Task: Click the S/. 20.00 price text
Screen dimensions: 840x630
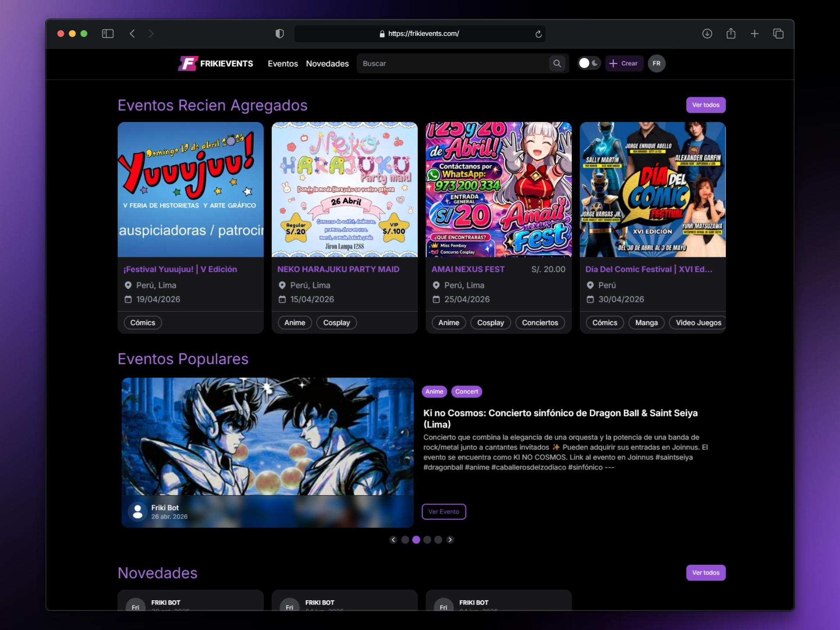Action: click(x=548, y=269)
